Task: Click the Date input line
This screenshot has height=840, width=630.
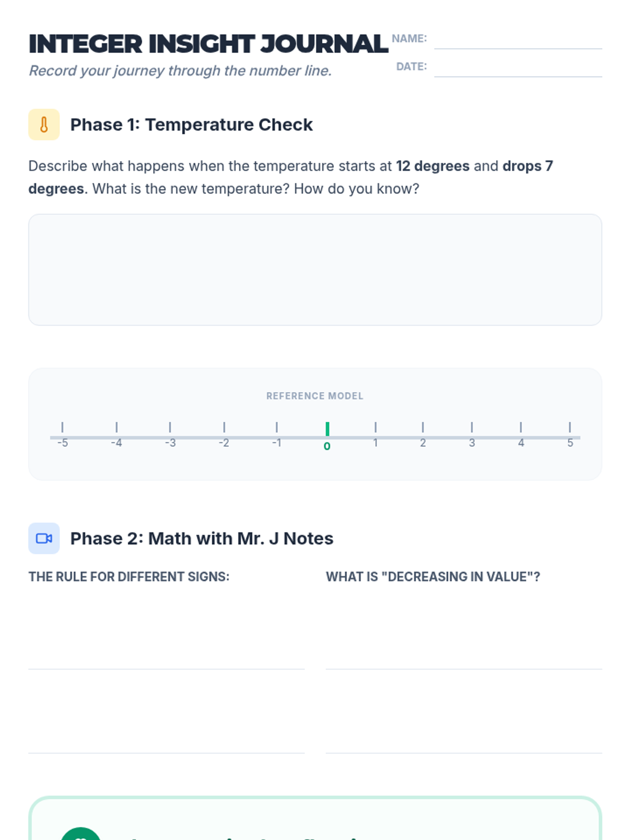Action: 518,69
